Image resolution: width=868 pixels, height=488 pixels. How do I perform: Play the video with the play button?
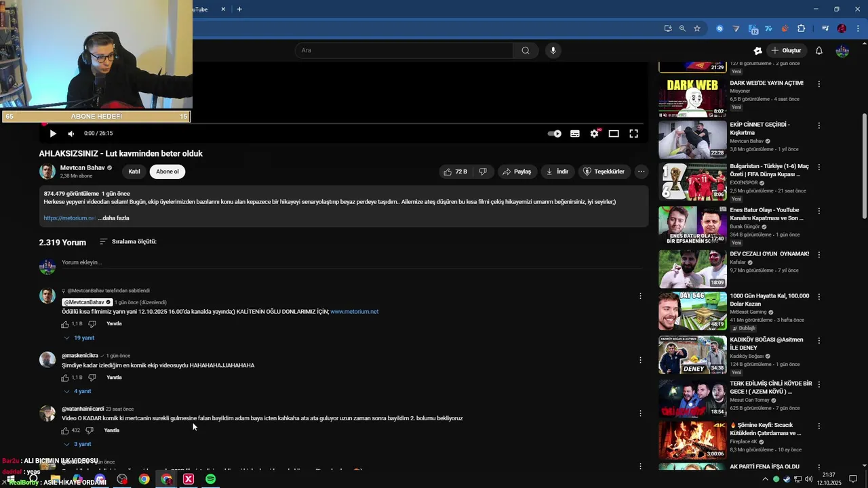(x=53, y=134)
